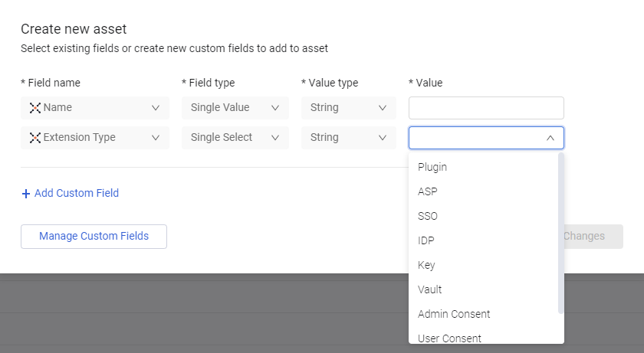Collapse the open Value dropdown arrow
This screenshot has height=353, width=644.
[x=550, y=138]
